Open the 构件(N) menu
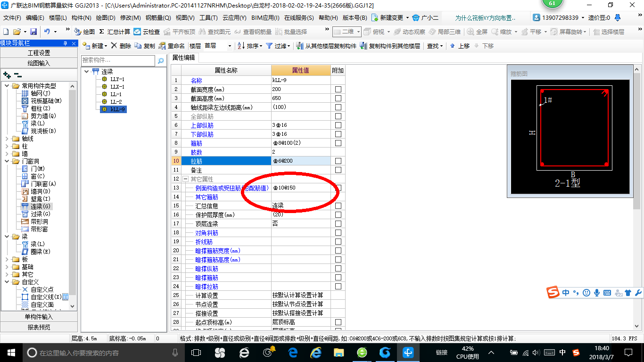 click(81, 18)
